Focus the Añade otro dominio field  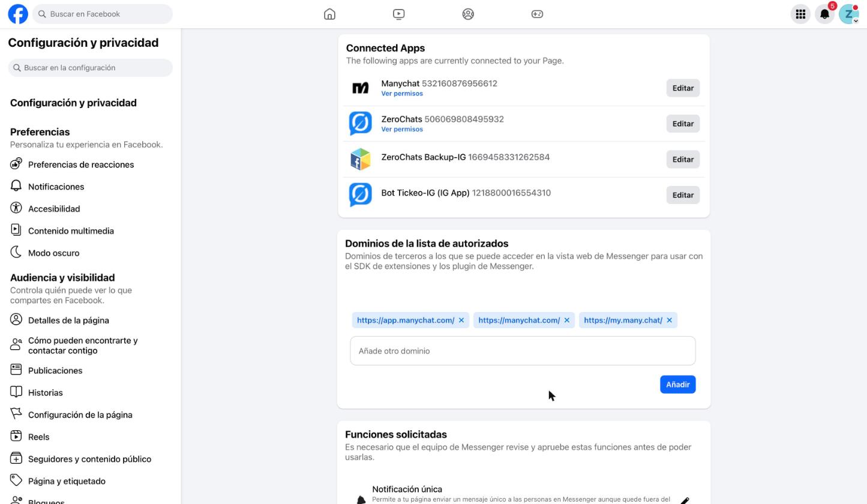pos(523,351)
